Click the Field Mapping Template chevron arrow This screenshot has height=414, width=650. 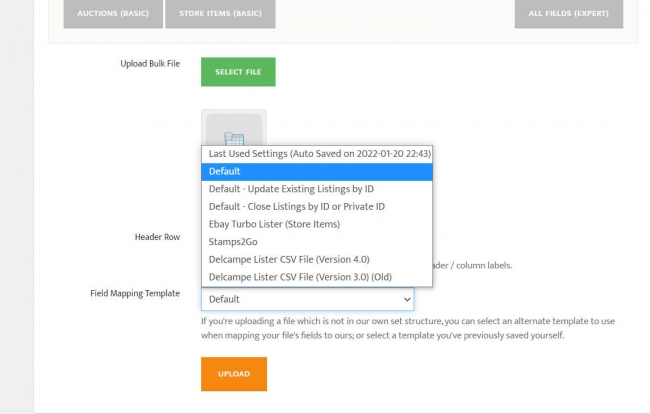coord(406,299)
